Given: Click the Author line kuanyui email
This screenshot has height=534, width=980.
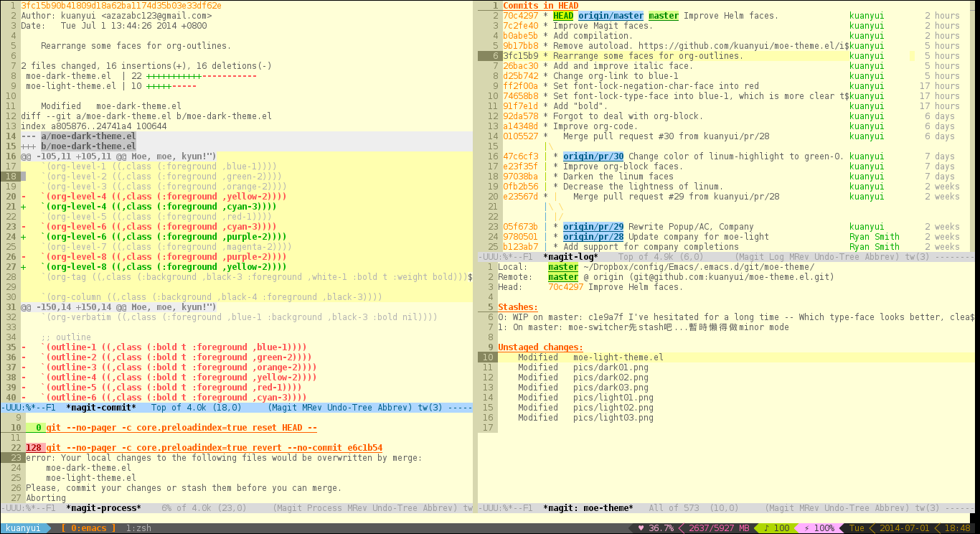Looking at the screenshot, I should point(116,16).
